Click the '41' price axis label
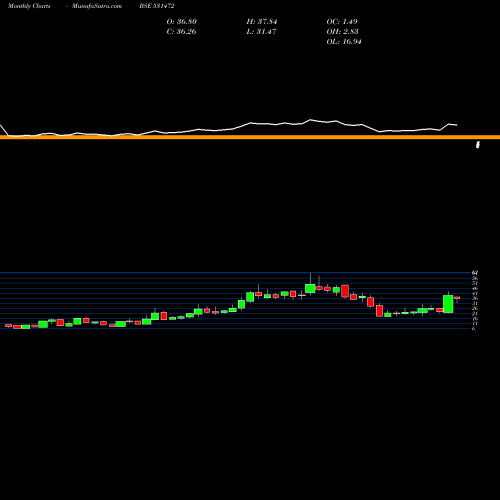Screen dimensions: 500x500 coord(475,293)
